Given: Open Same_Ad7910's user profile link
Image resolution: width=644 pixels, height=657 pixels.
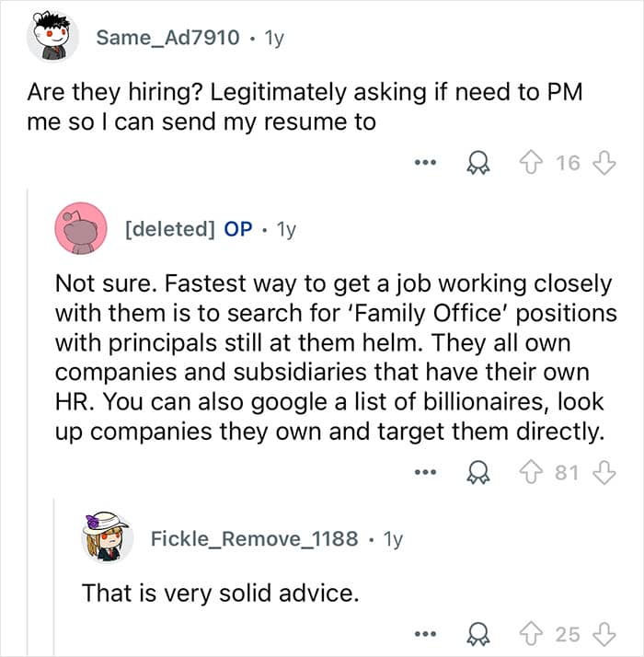Looking at the screenshot, I should tap(168, 38).
